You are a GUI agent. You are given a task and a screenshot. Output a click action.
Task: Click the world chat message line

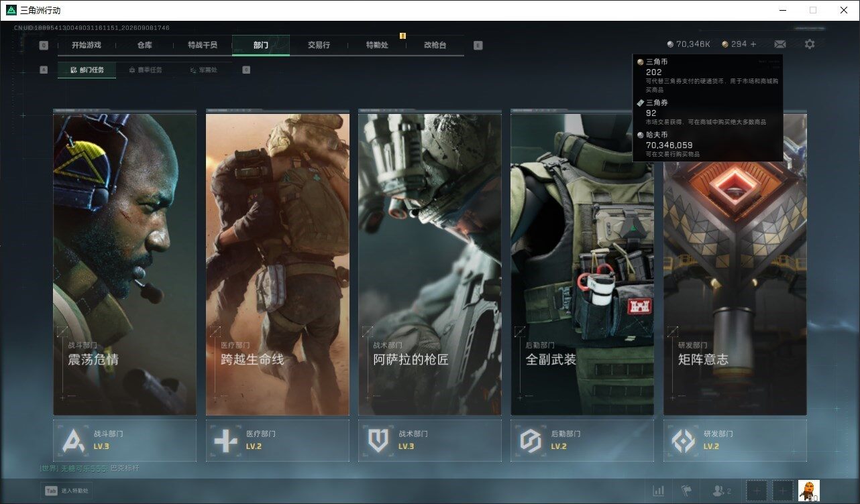[90, 468]
